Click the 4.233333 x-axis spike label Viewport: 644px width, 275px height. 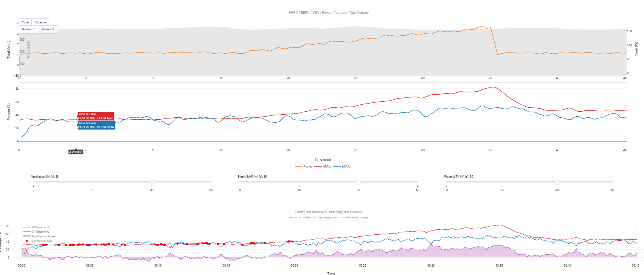(76, 152)
